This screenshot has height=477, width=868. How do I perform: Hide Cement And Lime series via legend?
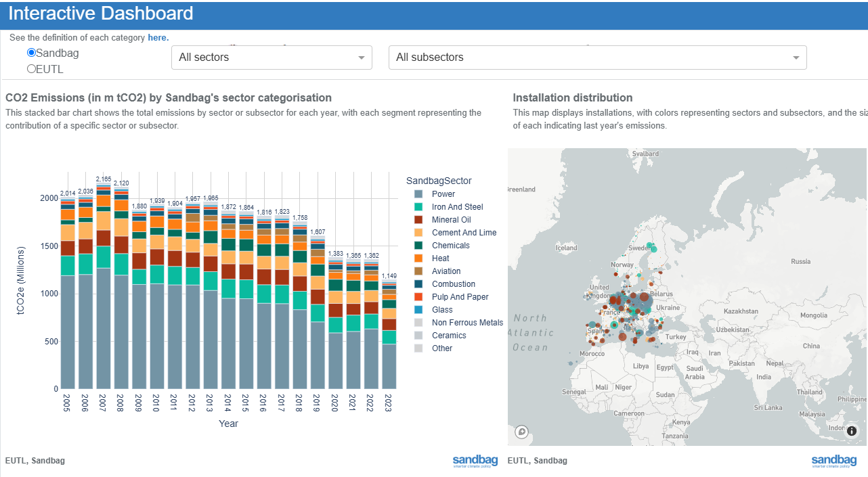pos(464,233)
